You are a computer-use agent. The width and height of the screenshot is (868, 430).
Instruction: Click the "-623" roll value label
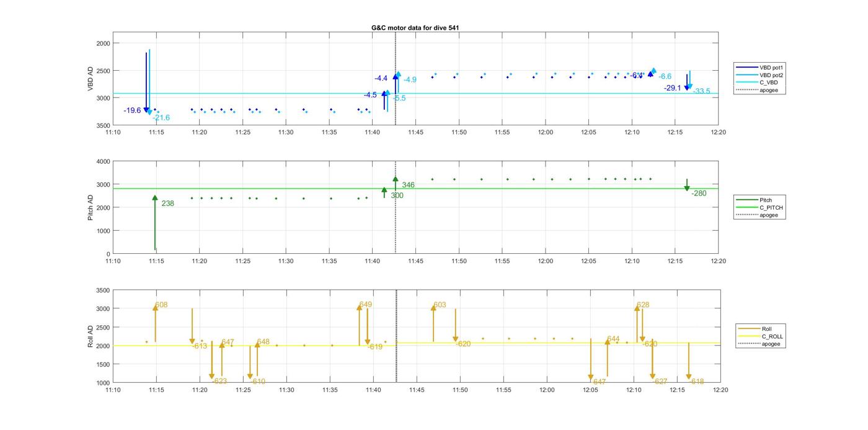point(219,382)
